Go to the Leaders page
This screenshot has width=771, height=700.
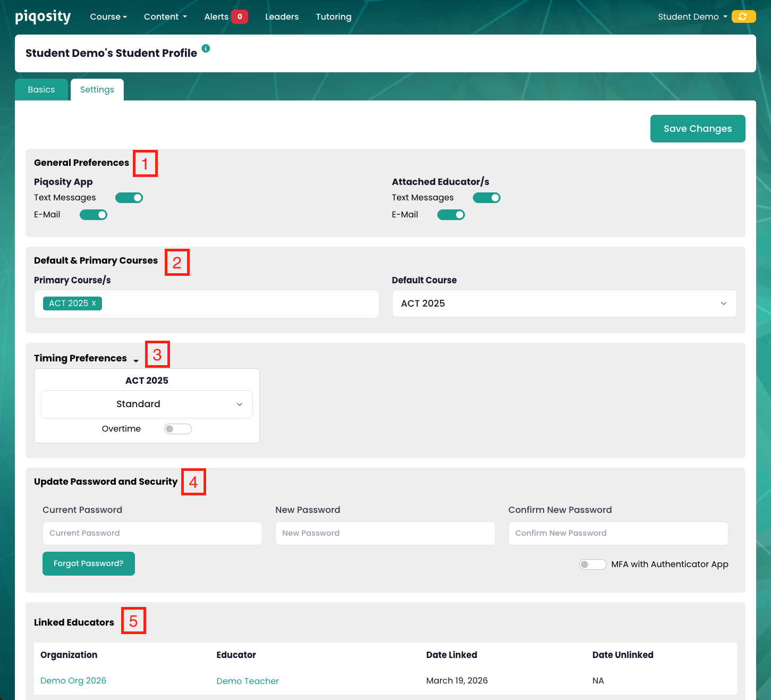click(x=282, y=16)
